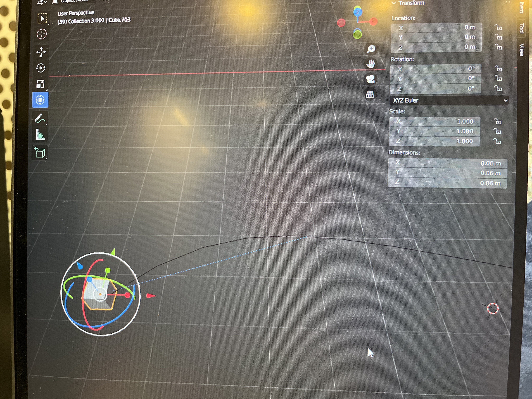This screenshot has width=532, height=399.
Task: Click the Location X field
Action: point(436,28)
